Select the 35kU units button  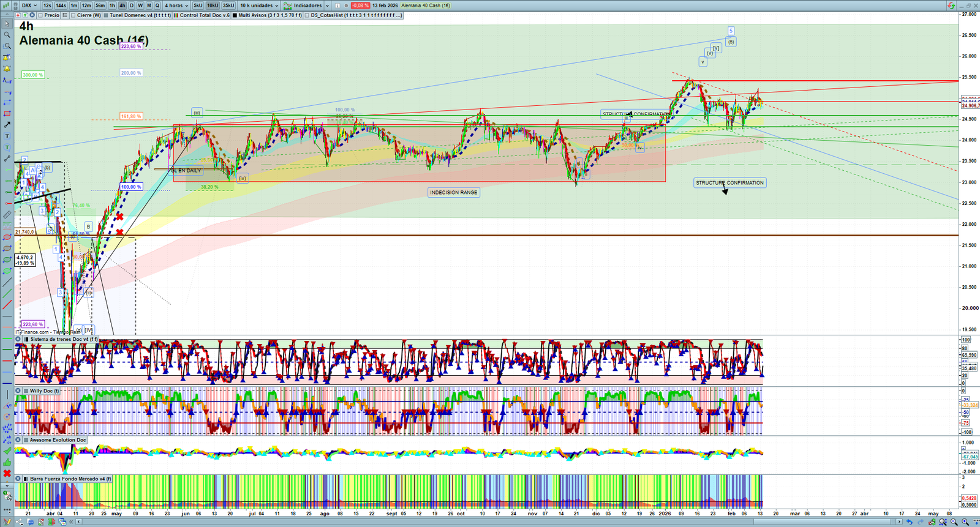point(228,6)
